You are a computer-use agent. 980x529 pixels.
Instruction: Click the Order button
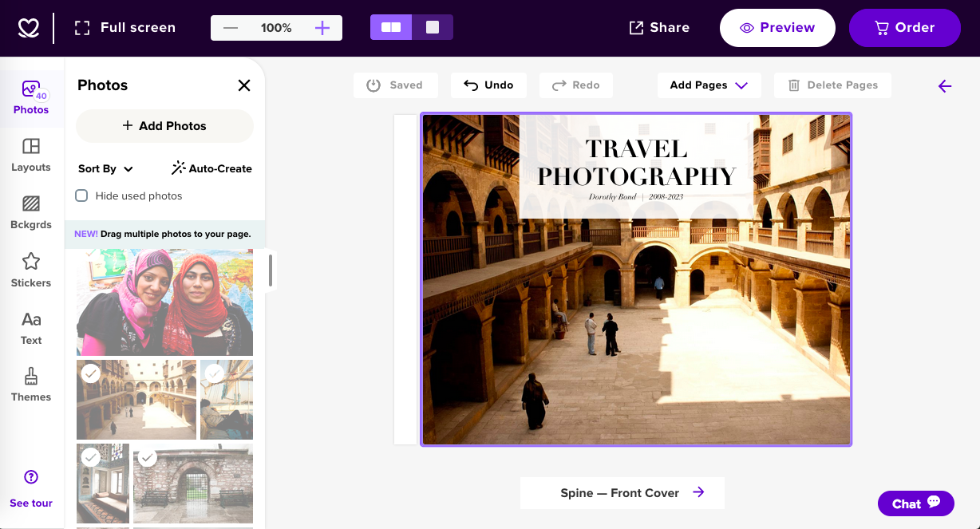click(904, 27)
